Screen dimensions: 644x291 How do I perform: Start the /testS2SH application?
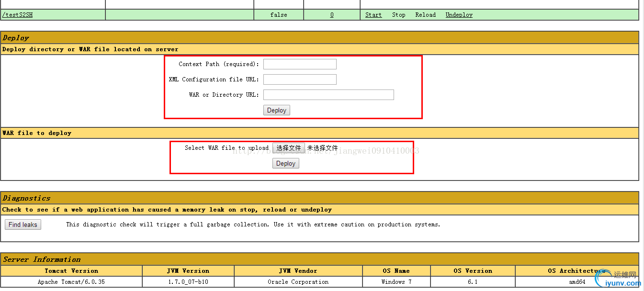[x=373, y=15]
